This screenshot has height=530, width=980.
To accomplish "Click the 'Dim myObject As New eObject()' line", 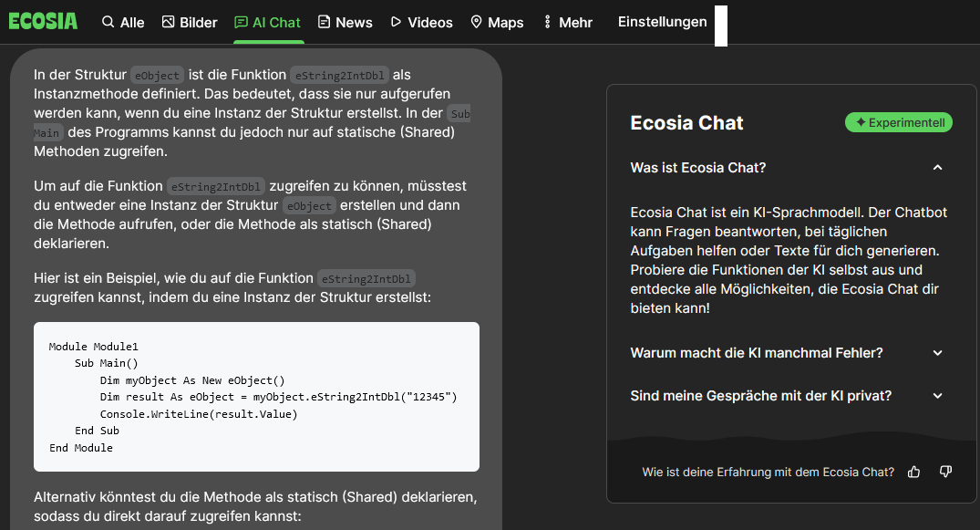I will pyautogui.click(x=192, y=380).
